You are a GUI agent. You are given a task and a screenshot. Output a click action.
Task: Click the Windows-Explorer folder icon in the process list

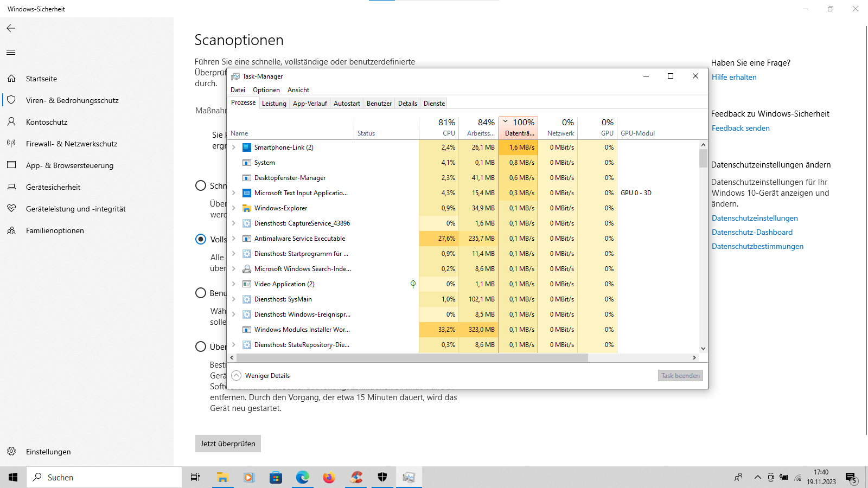[x=247, y=208]
